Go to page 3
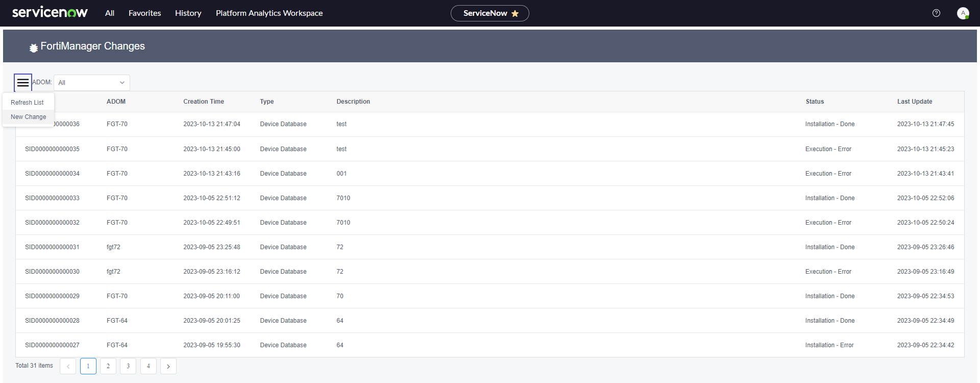 [x=128, y=366]
